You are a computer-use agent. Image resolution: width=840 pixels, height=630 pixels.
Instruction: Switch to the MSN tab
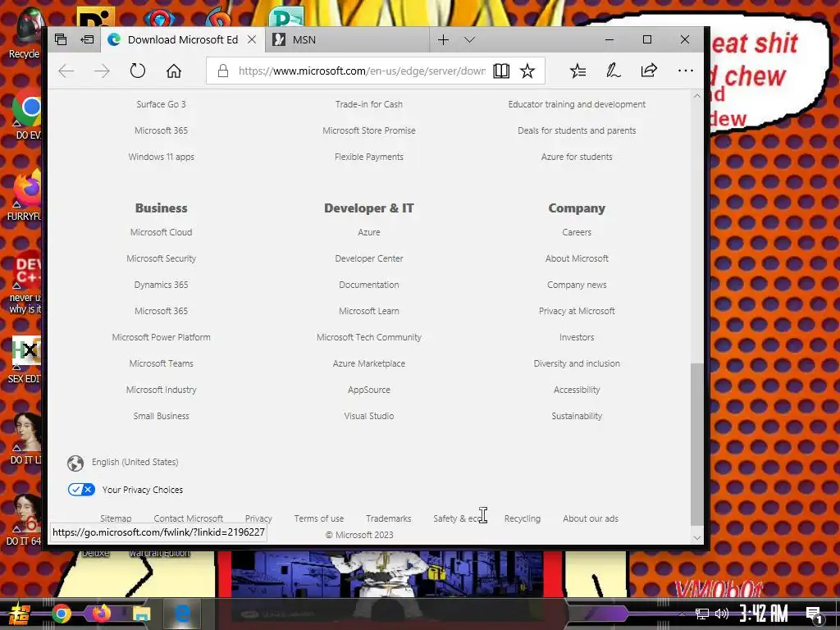(x=348, y=39)
